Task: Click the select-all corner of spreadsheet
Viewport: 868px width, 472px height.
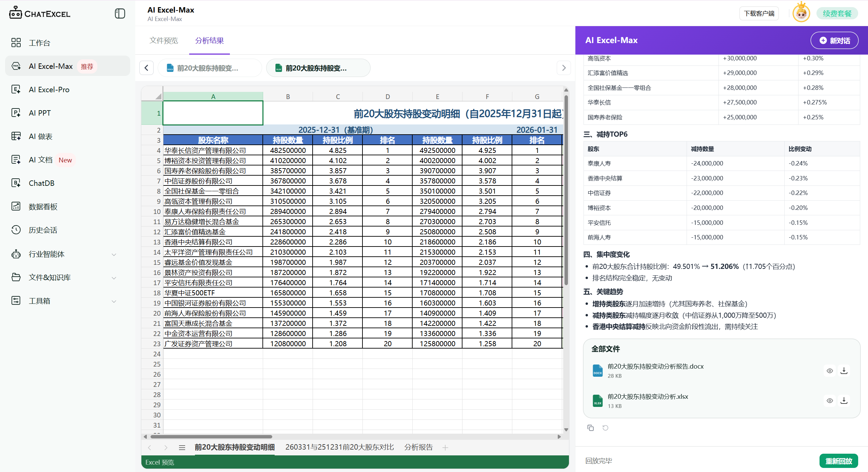Action: point(152,93)
